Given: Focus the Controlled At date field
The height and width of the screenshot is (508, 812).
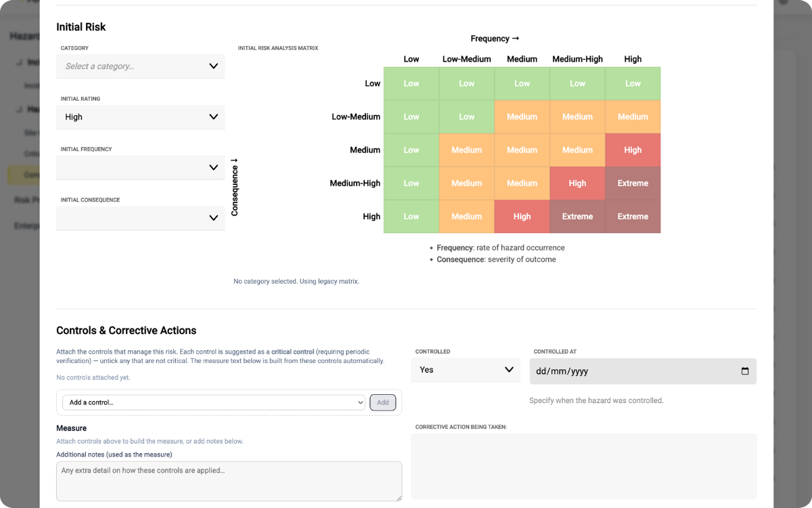Looking at the screenshot, I should 643,371.
